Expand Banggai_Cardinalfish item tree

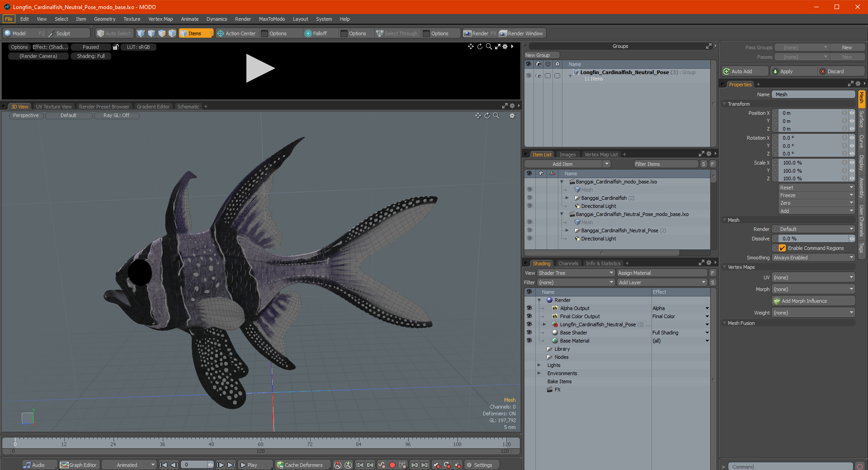pyautogui.click(x=567, y=198)
